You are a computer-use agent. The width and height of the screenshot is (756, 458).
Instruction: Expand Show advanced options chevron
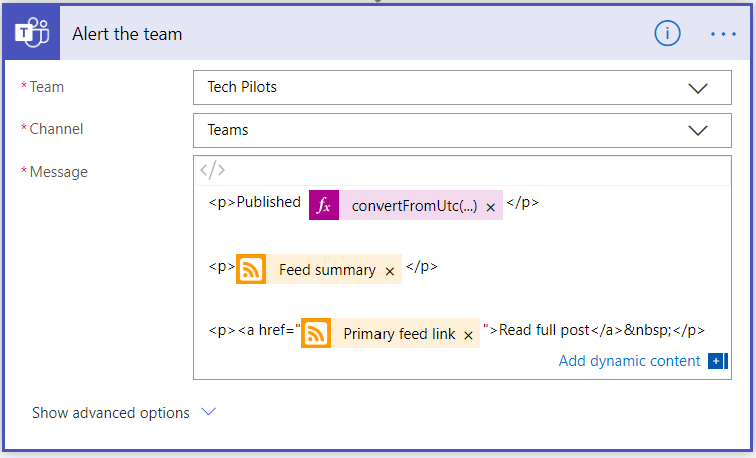[208, 412]
